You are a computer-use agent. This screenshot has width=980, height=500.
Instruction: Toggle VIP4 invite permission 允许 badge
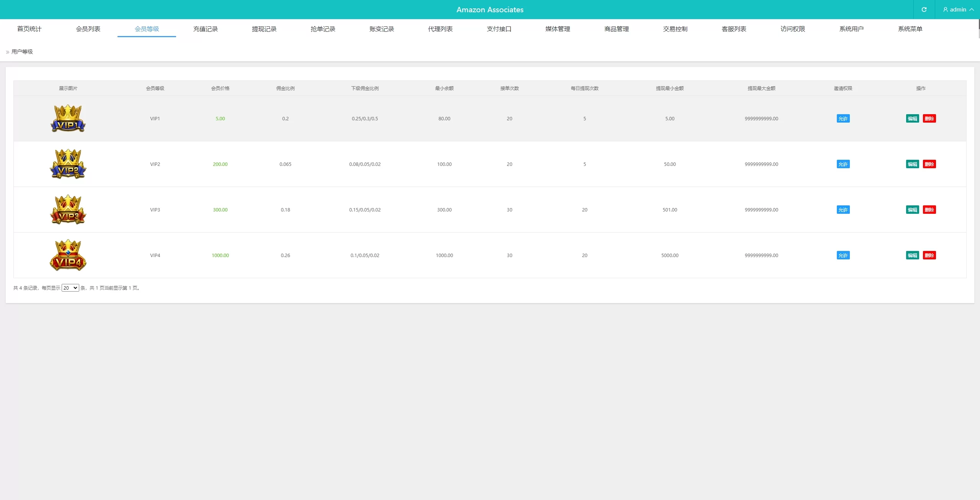843,255
